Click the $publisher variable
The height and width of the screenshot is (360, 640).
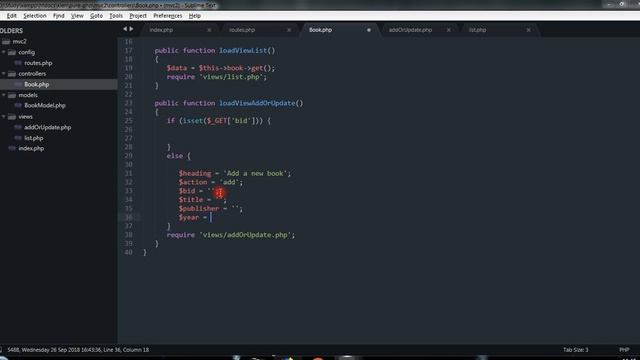click(199, 209)
